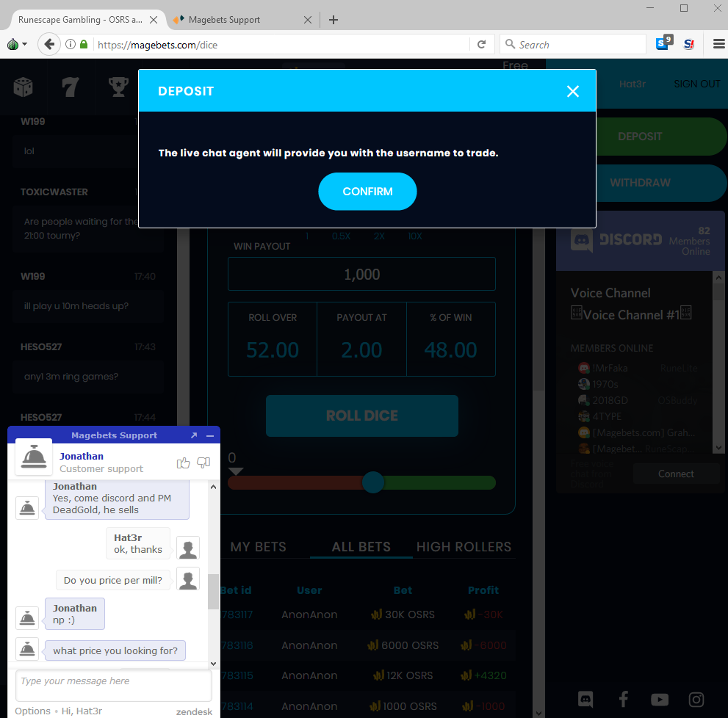Open Discord footer icon
728x718 pixels.
pyautogui.click(x=585, y=700)
